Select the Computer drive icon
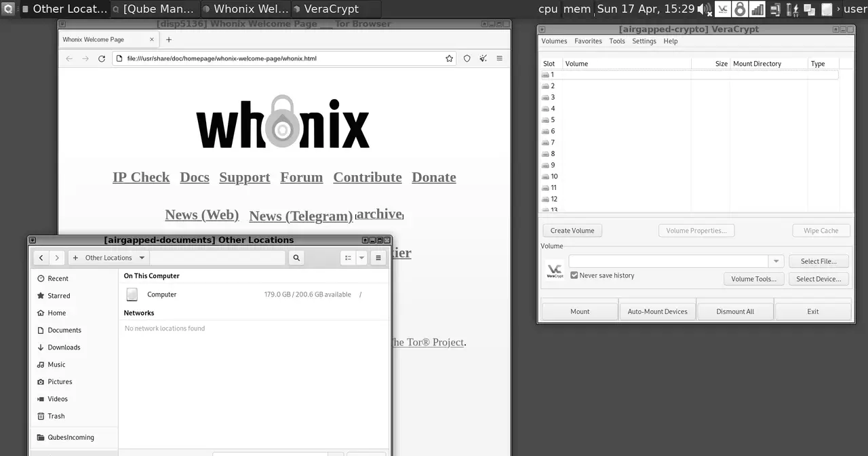This screenshot has height=456, width=868. pos(132,294)
